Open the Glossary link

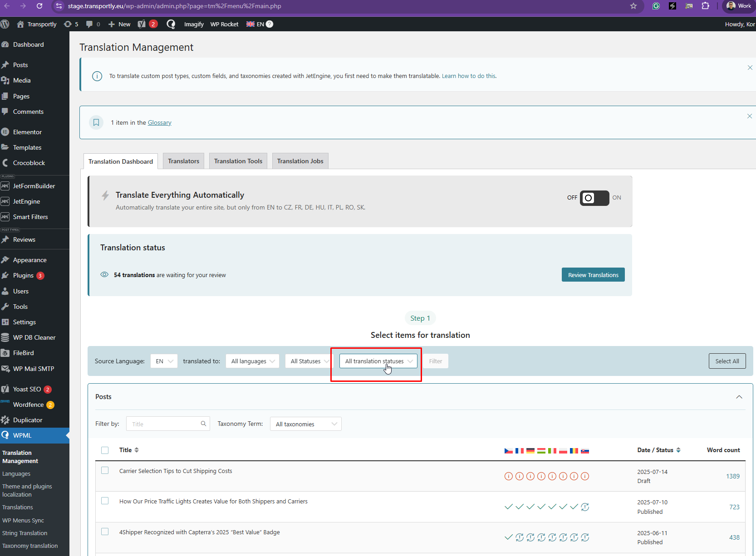[159, 122]
